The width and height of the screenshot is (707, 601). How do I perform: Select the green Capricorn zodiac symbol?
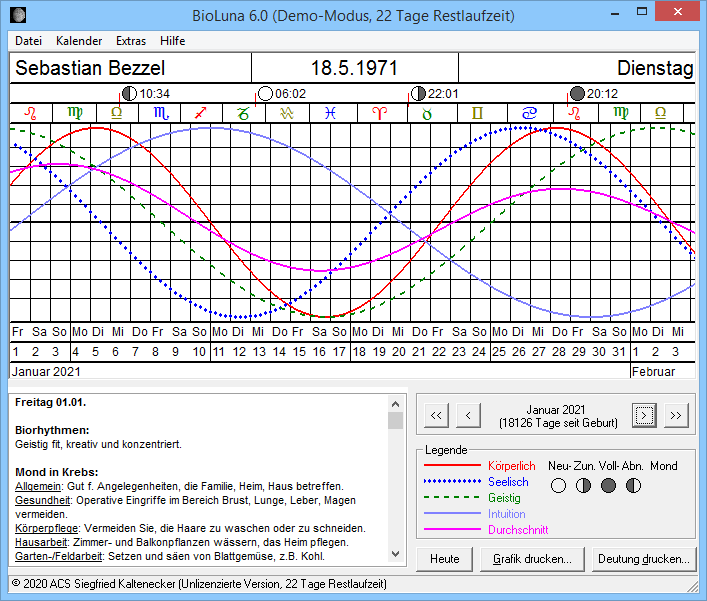[243, 113]
